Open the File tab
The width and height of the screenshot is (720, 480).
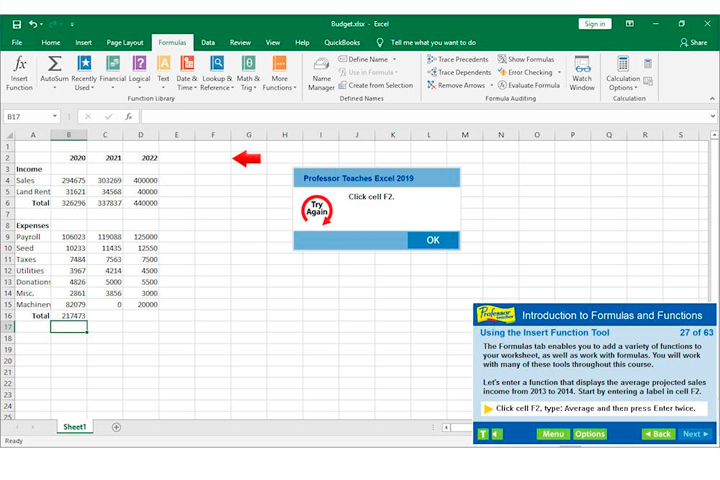pos(17,42)
